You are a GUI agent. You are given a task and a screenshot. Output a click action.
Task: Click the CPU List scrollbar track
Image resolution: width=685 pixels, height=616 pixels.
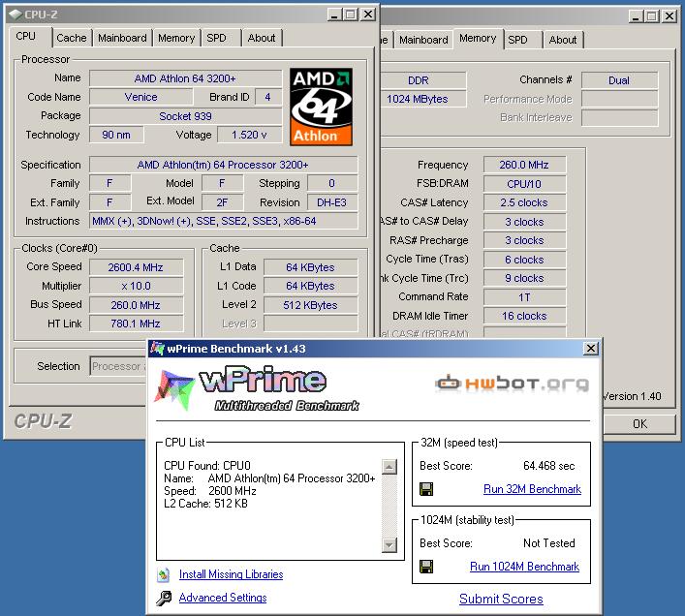(x=389, y=506)
